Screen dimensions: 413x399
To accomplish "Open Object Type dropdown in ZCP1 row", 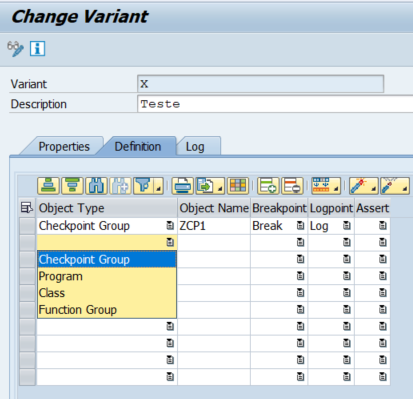I will (x=170, y=226).
